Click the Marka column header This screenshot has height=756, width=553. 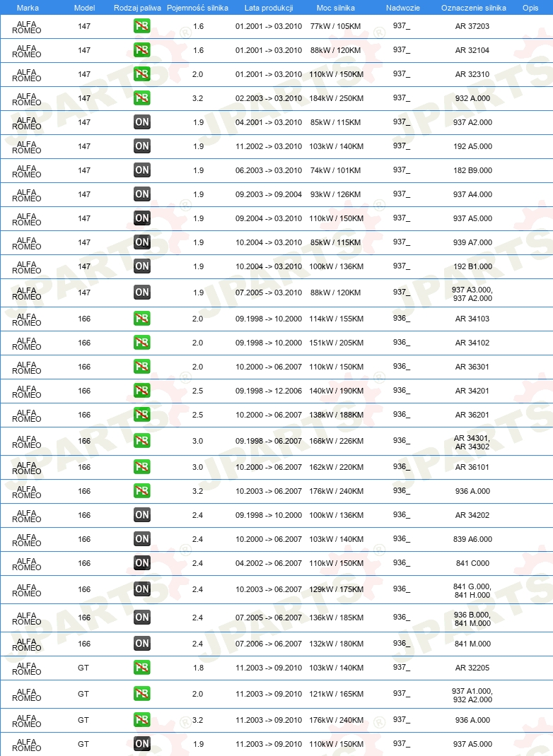pos(28,8)
